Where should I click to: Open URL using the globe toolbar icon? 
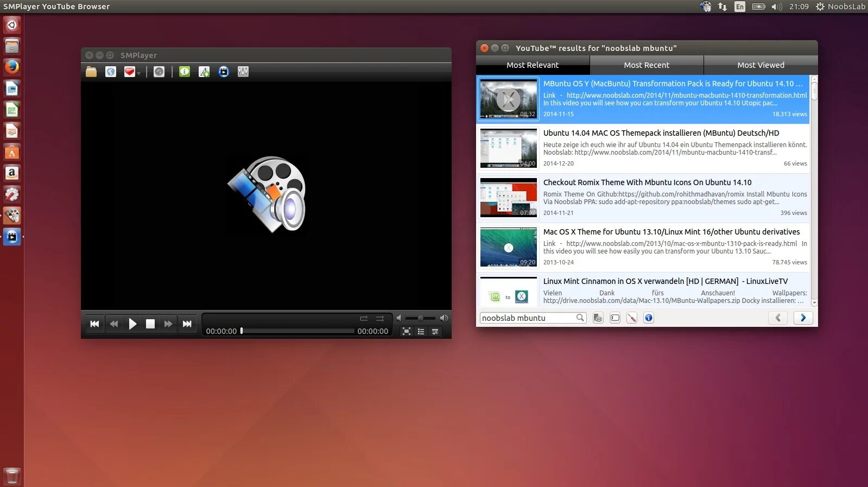(111, 72)
